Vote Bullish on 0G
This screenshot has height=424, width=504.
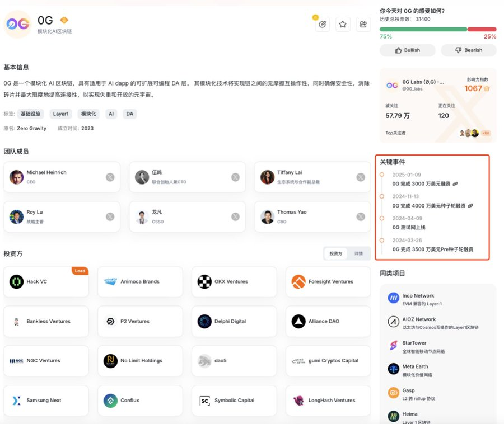(407, 50)
